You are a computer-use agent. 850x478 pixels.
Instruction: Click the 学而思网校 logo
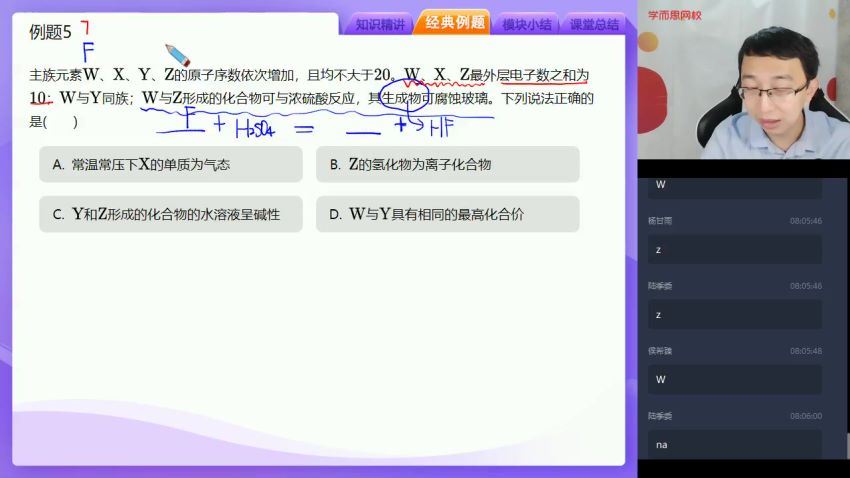point(674,15)
